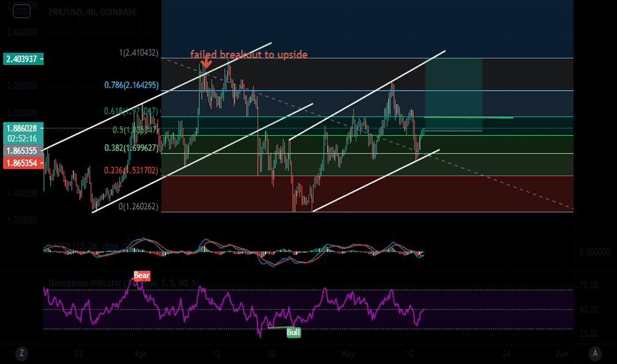Click date 23 on the time axis
The image size is (617, 364).
[78, 354]
